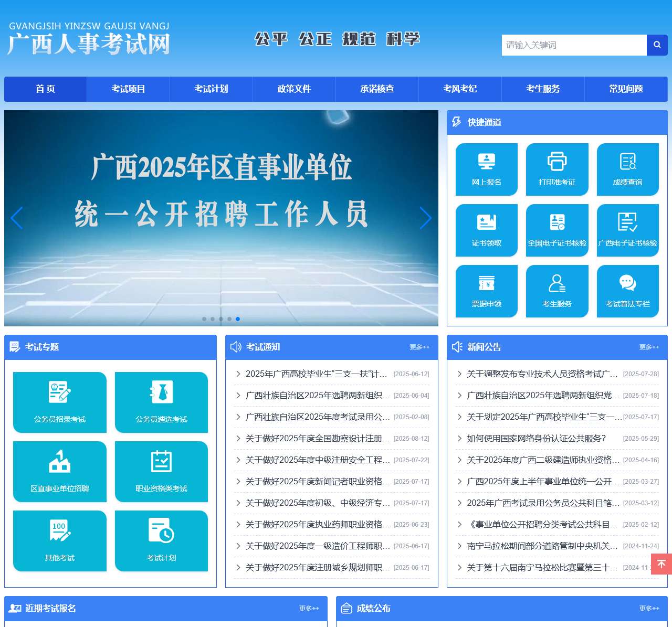This screenshot has height=627, width=672.
Task: Select the 证书领取 certificate icon
Action: [486, 230]
